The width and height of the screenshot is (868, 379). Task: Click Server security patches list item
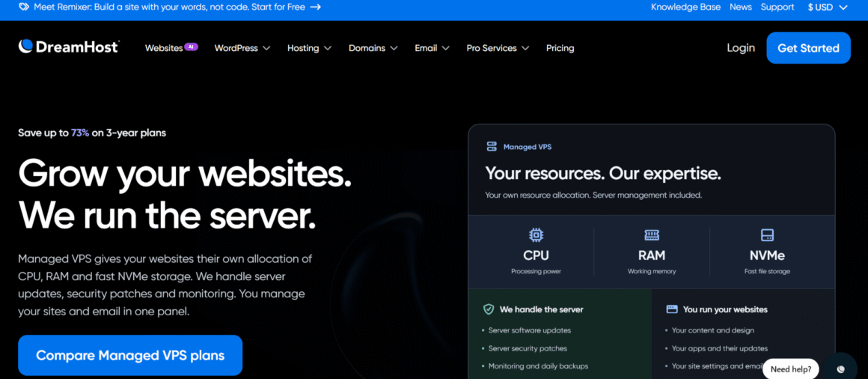click(x=528, y=348)
